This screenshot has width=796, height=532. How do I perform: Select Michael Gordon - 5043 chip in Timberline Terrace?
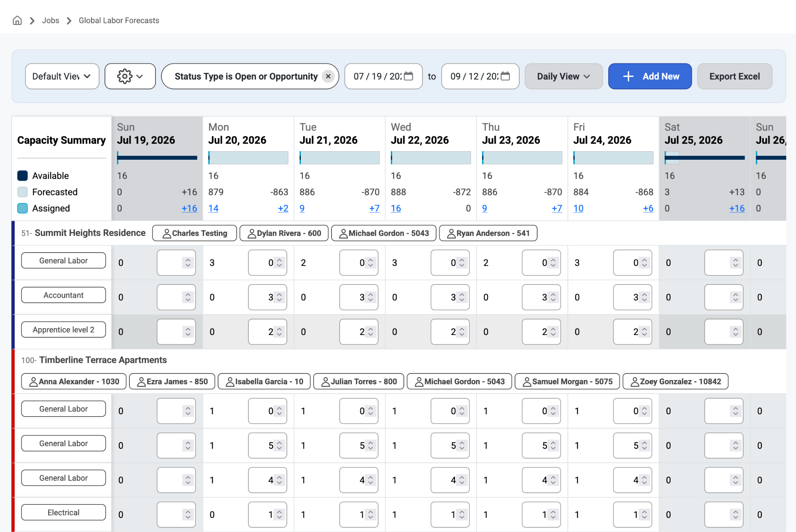pyautogui.click(x=459, y=382)
